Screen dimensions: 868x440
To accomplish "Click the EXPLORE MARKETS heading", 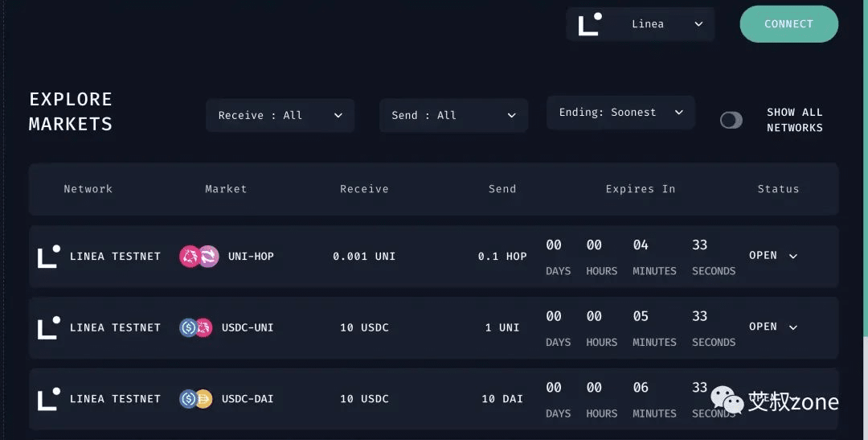I will click(x=70, y=111).
